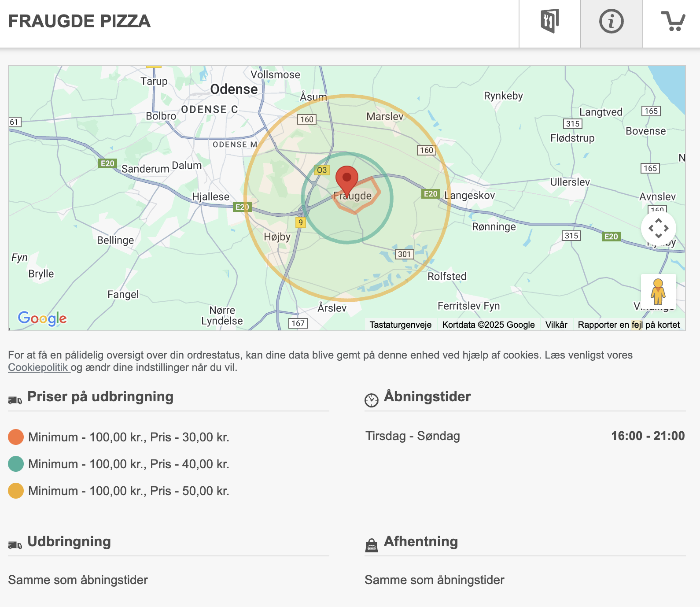Click the yellow 50,00 kr. zone swatch
The width and height of the screenshot is (700, 607).
coord(16,491)
